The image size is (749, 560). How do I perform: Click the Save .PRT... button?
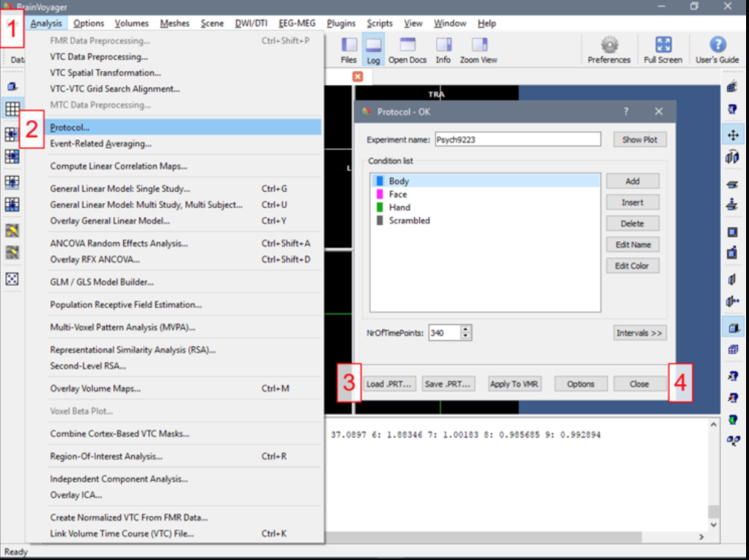click(x=449, y=384)
